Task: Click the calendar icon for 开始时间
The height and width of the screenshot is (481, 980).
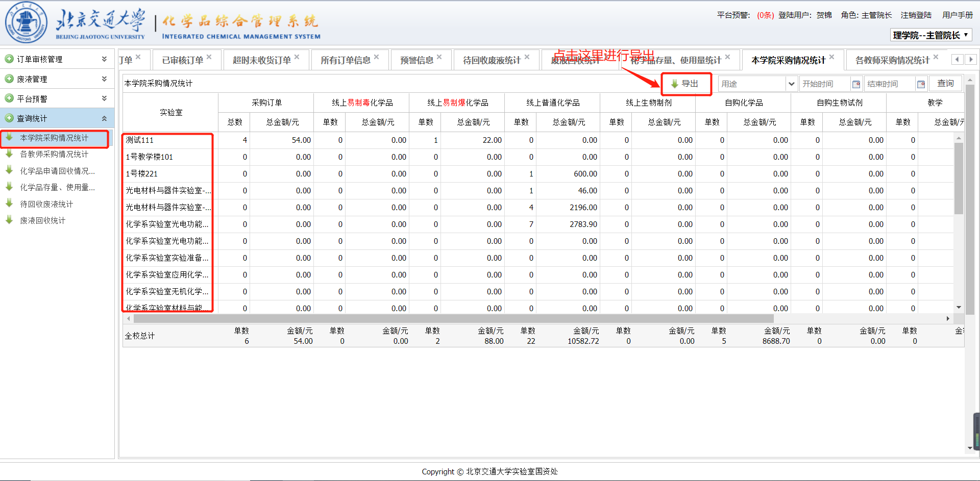Action: [x=856, y=84]
